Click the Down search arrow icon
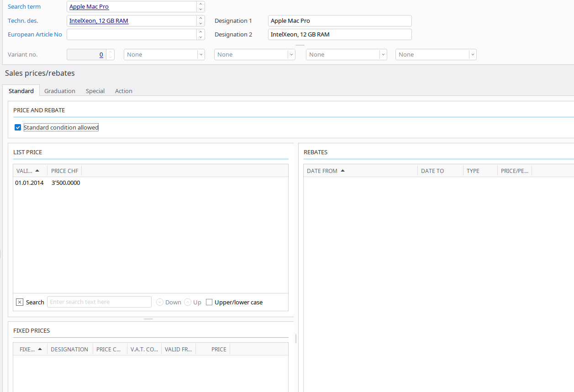This screenshot has height=392, width=574. (x=160, y=302)
